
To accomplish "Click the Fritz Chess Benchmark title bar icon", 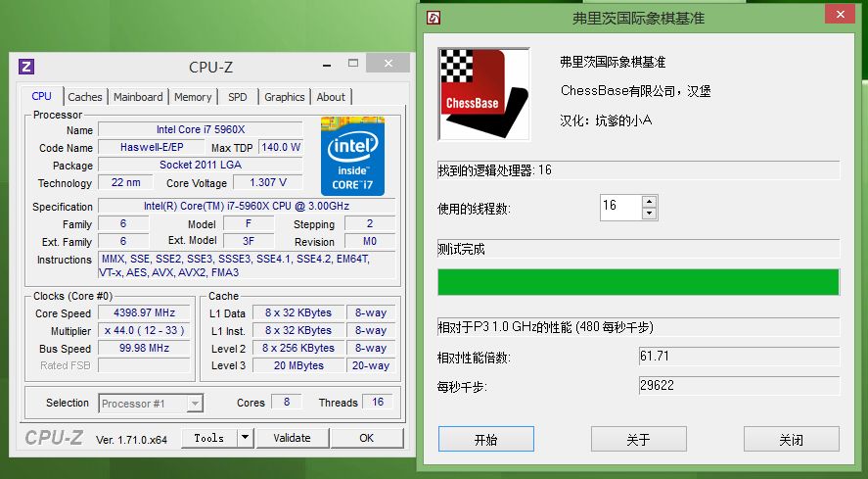I will pos(434,18).
